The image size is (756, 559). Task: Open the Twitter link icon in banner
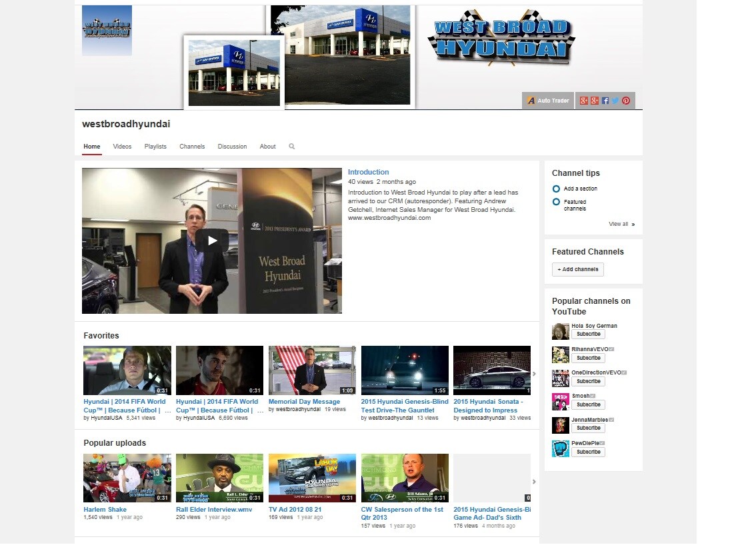pos(615,101)
